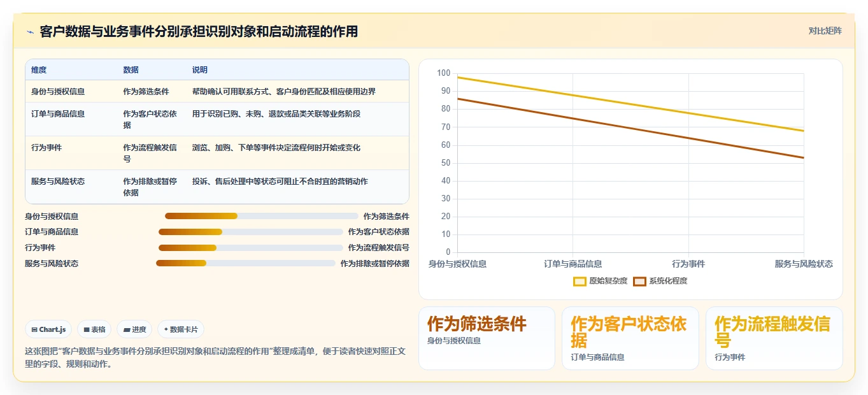Click the y-axis value 50
The image size is (868, 395).
(446, 163)
